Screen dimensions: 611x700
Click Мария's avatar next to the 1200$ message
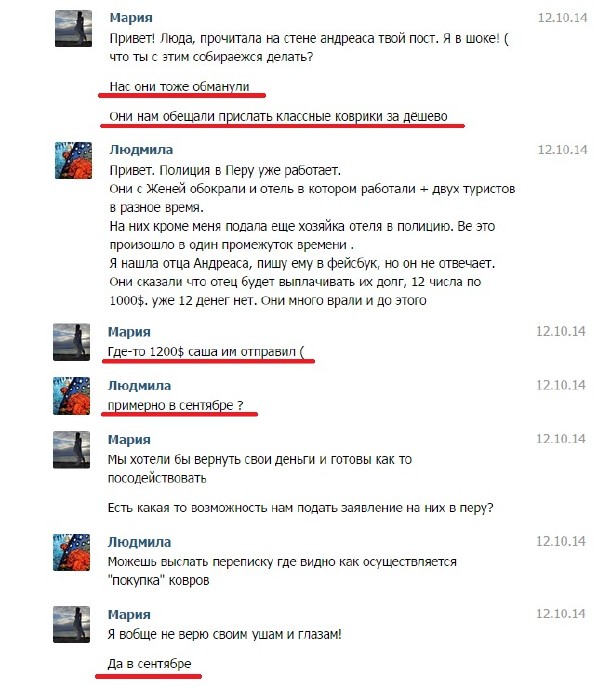click(71, 342)
